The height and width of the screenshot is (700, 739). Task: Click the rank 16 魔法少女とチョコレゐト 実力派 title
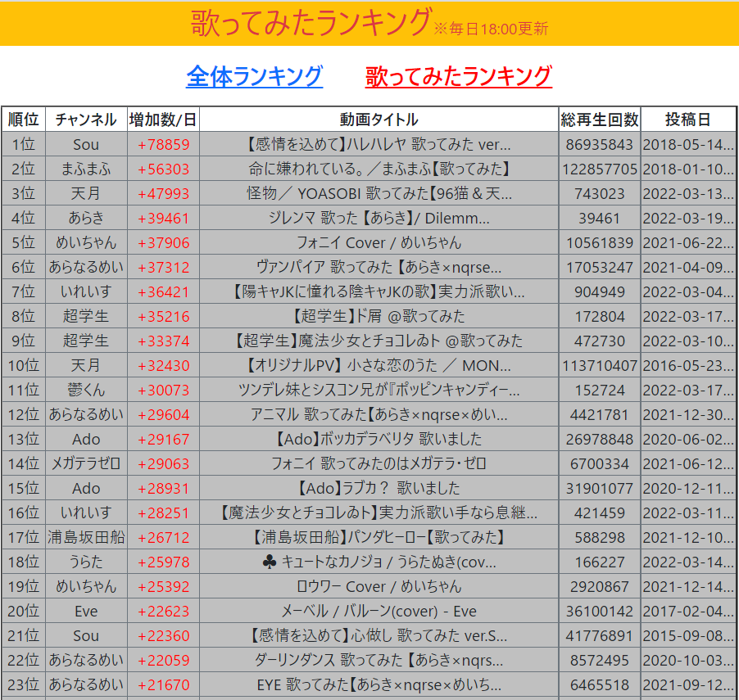point(379,513)
